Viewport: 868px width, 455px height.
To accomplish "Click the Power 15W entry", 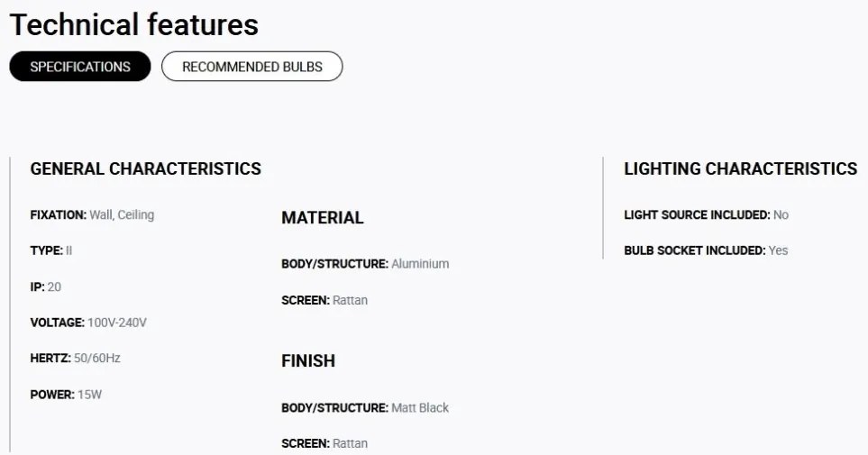I will point(66,395).
